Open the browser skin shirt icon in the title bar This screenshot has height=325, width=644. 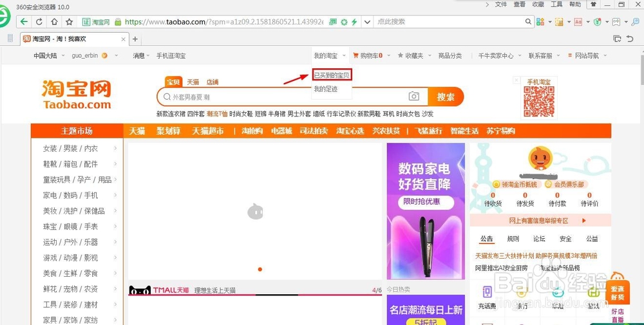[x=594, y=5]
